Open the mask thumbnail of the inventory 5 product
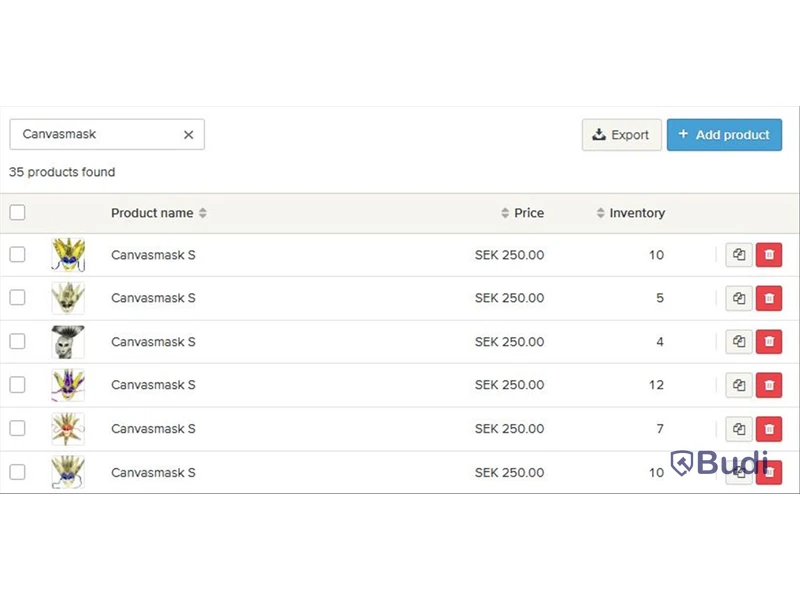 68,298
